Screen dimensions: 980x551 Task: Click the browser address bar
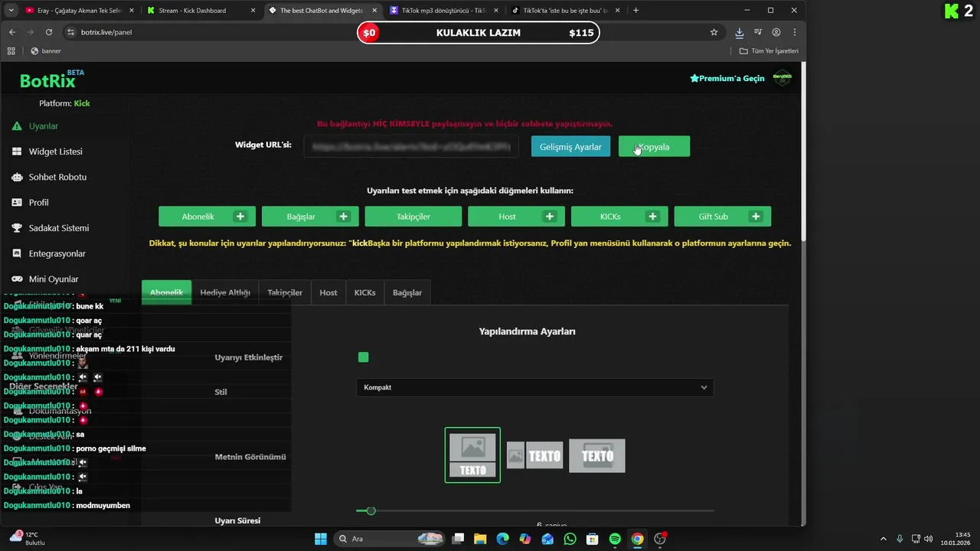(390, 32)
